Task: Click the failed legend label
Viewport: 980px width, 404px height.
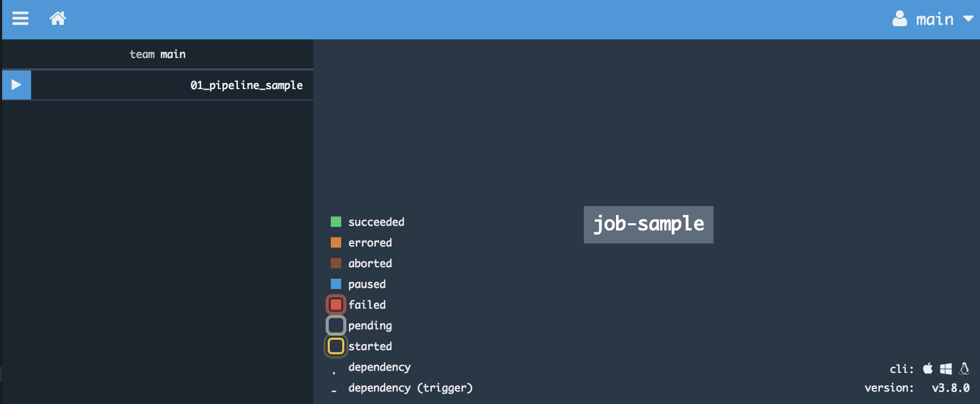Action: [367, 305]
